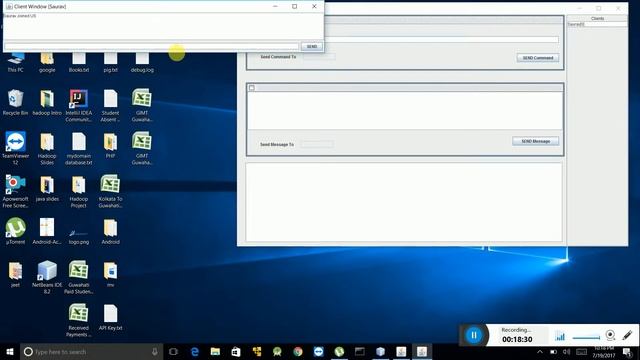Open the jeet folder icon

pos(15,274)
